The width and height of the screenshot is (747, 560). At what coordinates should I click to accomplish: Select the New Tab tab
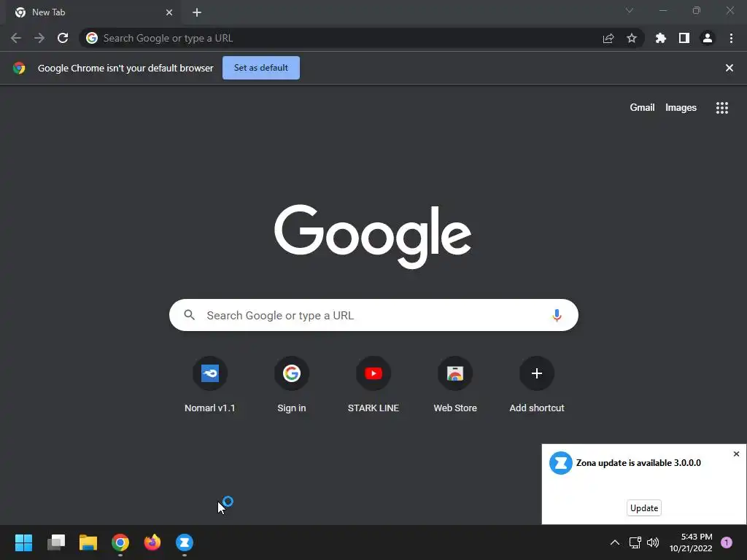94,12
